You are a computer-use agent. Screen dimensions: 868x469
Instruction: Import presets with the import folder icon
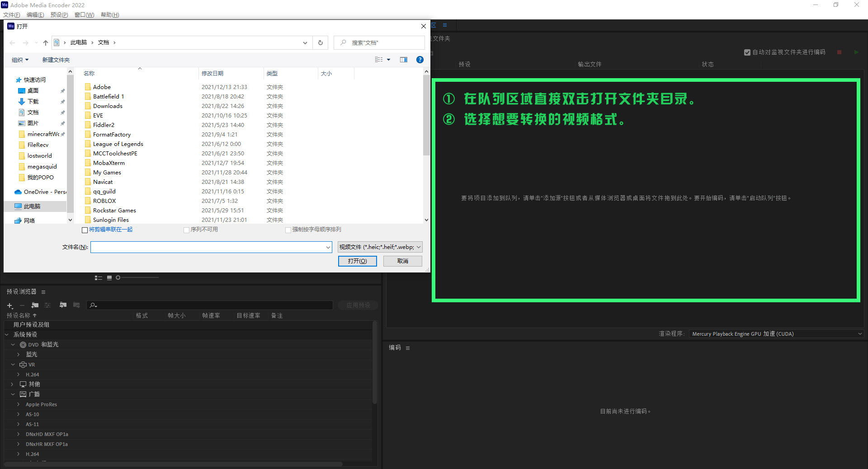(63, 305)
